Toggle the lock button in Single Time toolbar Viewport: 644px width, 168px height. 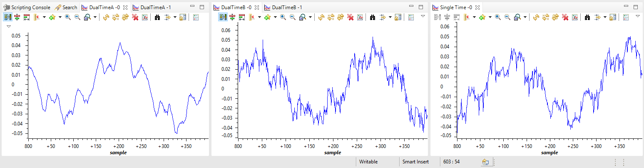[612, 17]
